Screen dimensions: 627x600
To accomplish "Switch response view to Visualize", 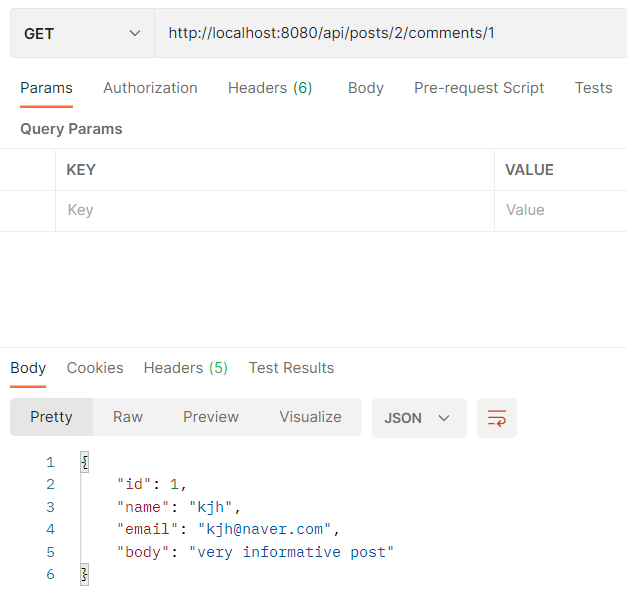I will tap(310, 417).
